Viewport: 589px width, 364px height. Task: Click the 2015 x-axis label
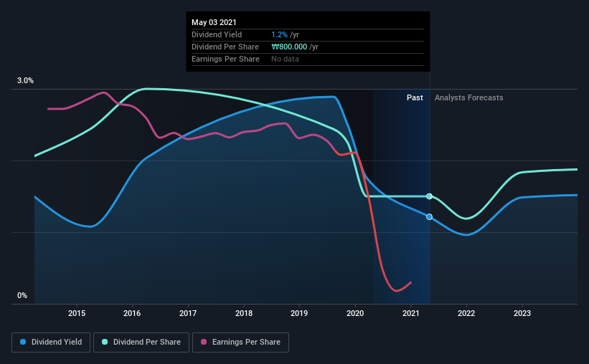(77, 313)
